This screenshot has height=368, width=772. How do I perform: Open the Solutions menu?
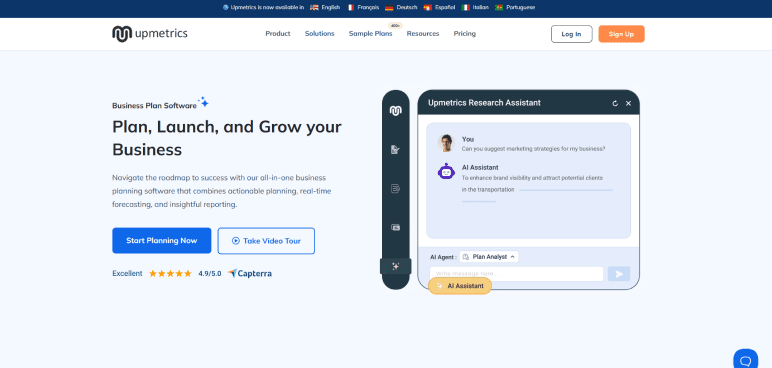(x=320, y=33)
